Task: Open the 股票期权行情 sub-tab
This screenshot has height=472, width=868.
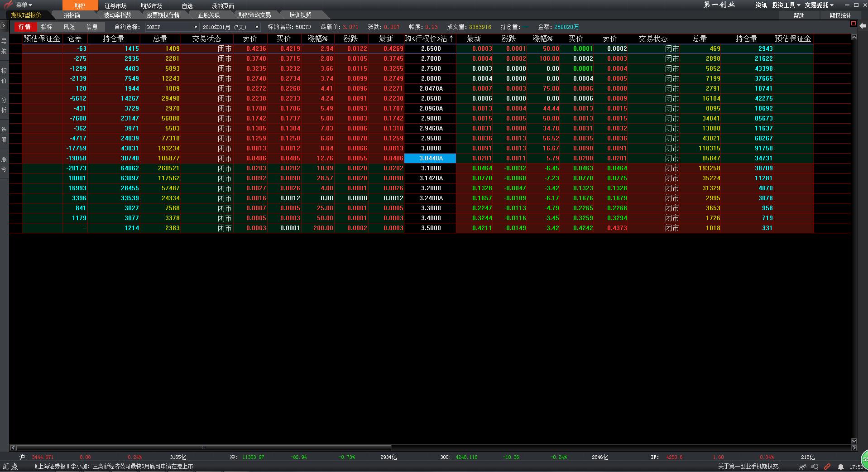Action: pos(163,15)
